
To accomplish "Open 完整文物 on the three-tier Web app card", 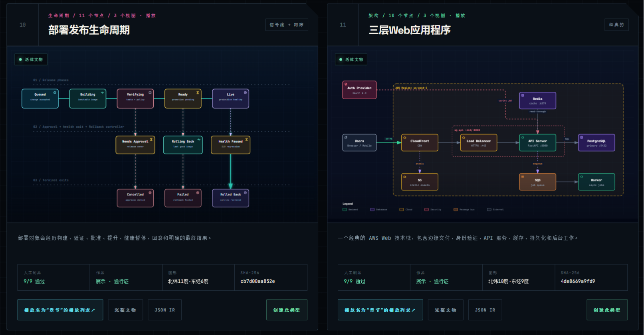I will 445,310.
